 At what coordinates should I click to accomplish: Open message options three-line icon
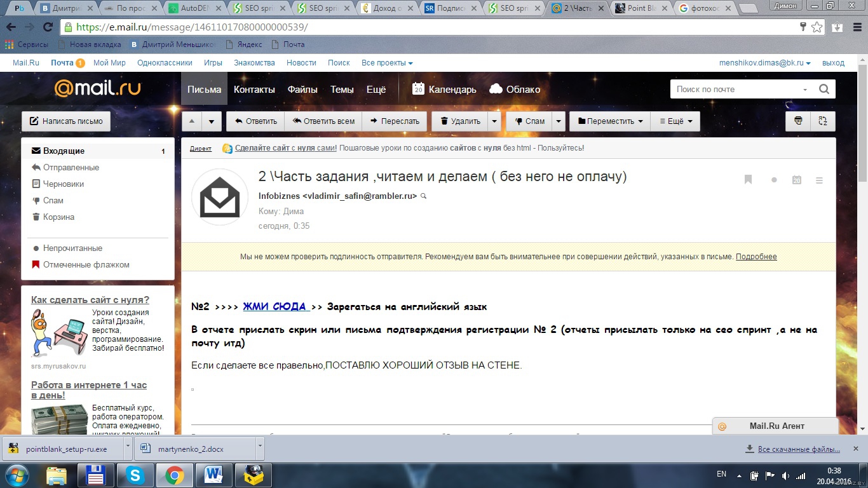point(820,180)
